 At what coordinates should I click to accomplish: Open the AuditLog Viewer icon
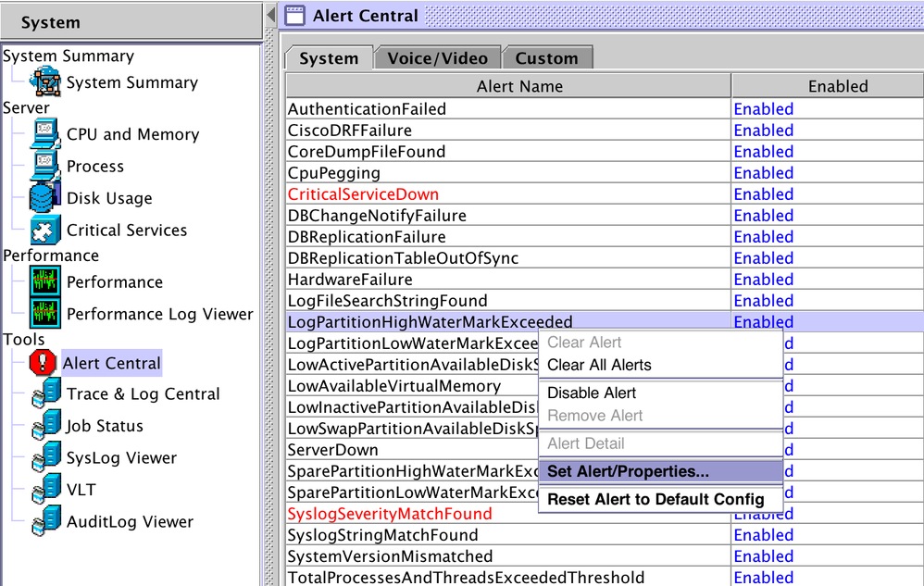pos(47,522)
